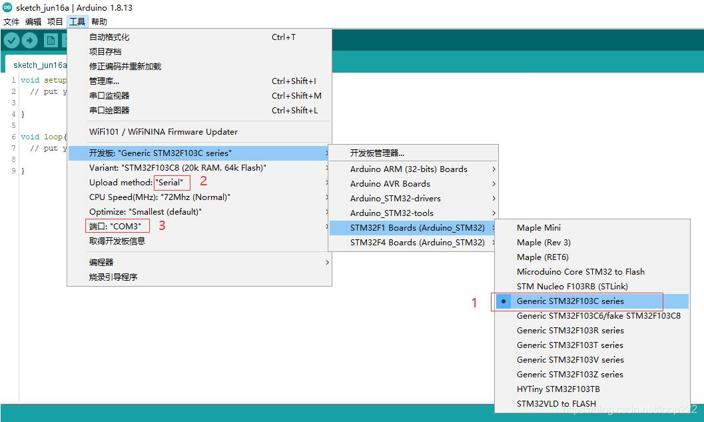Expand the 端口 COM3 submenu
Image resolution: width=704 pixels, height=422 pixels.
[x=199, y=226]
